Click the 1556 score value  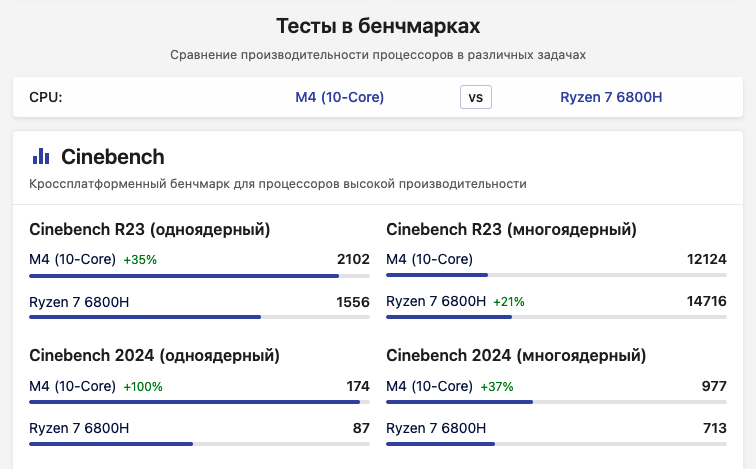[353, 302]
